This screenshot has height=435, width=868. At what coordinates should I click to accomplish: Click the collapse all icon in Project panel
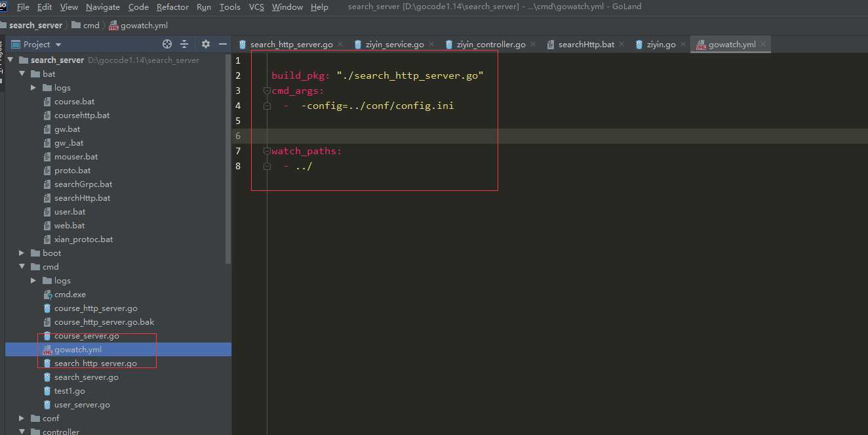(184, 44)
